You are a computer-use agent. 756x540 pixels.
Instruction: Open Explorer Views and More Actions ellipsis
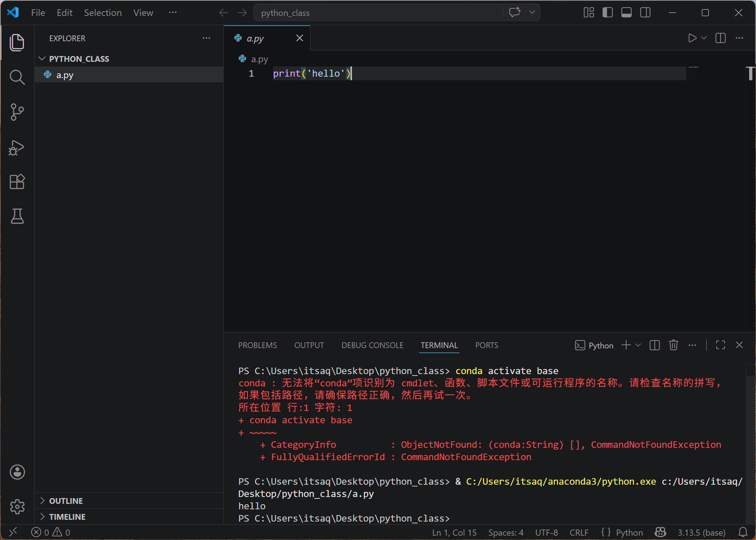pos(206,38)
